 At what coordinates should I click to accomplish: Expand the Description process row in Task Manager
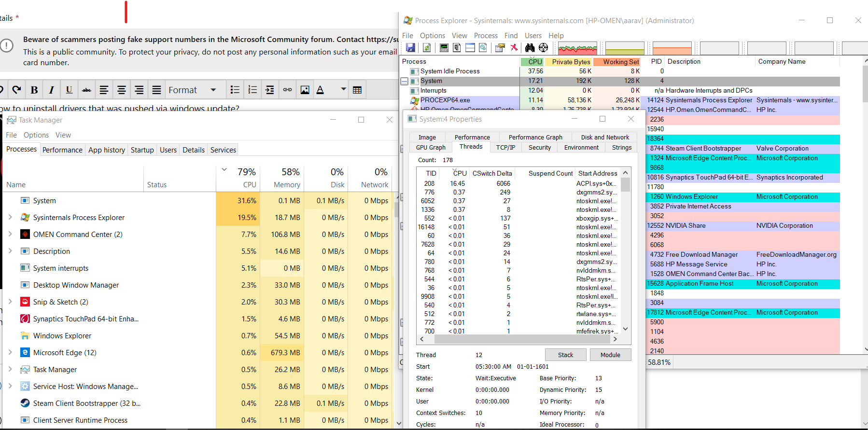click(x=10, y=251)
